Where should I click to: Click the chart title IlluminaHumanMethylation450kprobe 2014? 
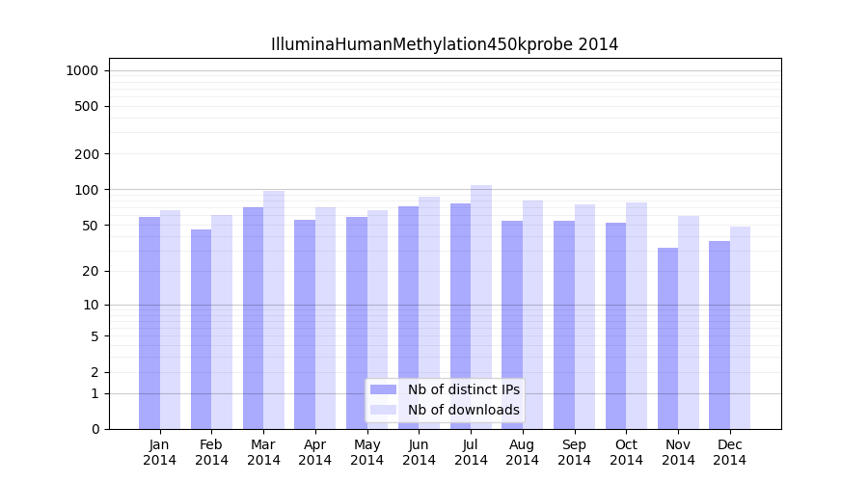click(x=445, y=44)
